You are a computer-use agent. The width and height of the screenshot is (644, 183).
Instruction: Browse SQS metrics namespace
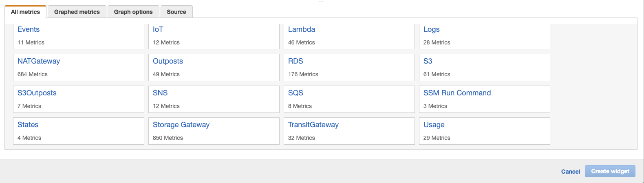[x=296, y=93]
